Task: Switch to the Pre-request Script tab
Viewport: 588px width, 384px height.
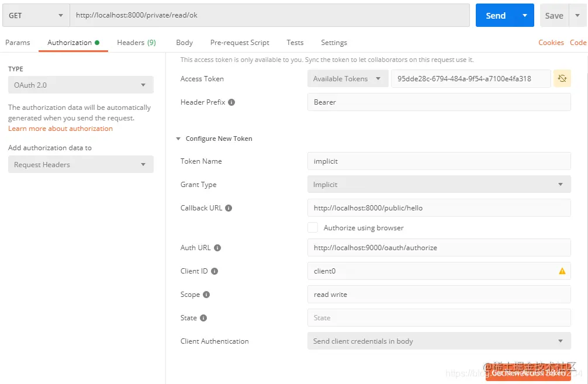Action: pos(240,43)
